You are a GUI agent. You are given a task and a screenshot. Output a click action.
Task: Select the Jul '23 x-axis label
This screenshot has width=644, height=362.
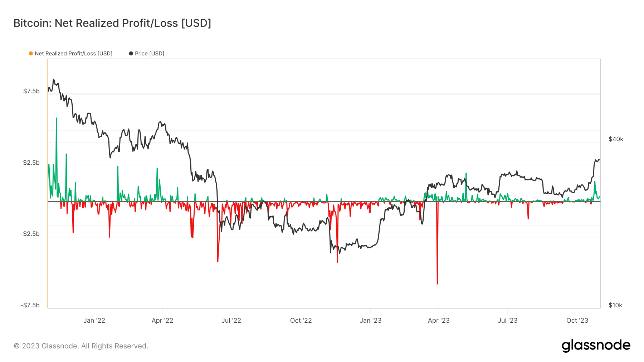507,321
